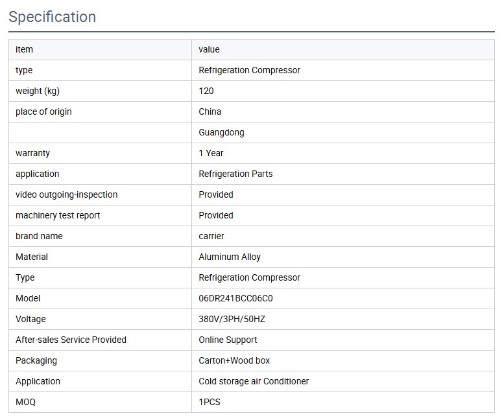Image resolution: width=504 pixels, height=420 pixels.
Task: Select the 'weight (kg)' row label
Action: click(38, 91)
